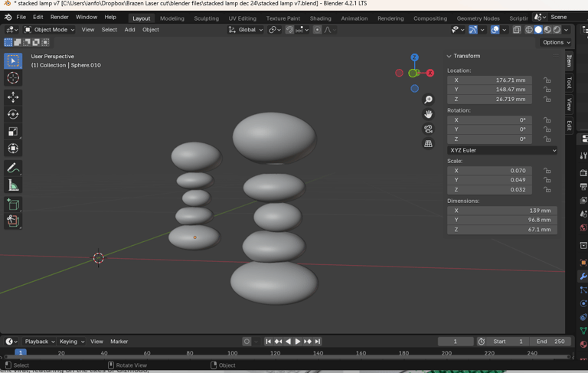
Task: Open the viewport Select menu
Action: coord(109,30)
